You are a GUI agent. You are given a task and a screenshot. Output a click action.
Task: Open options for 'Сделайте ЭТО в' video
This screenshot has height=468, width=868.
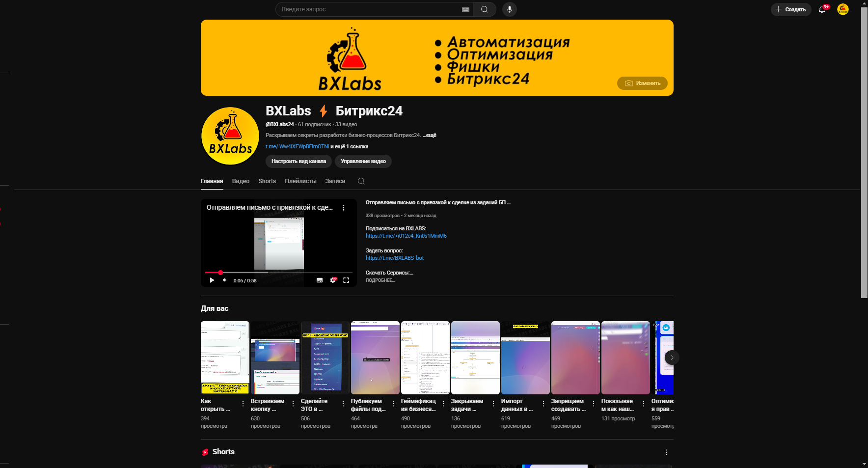point(343,404)
